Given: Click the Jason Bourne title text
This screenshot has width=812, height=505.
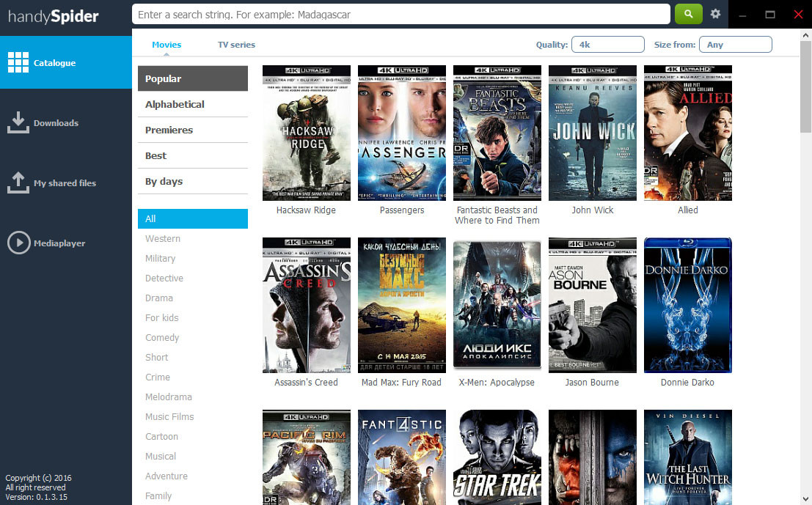Looking at the screenshot, I should coord(592,383).
